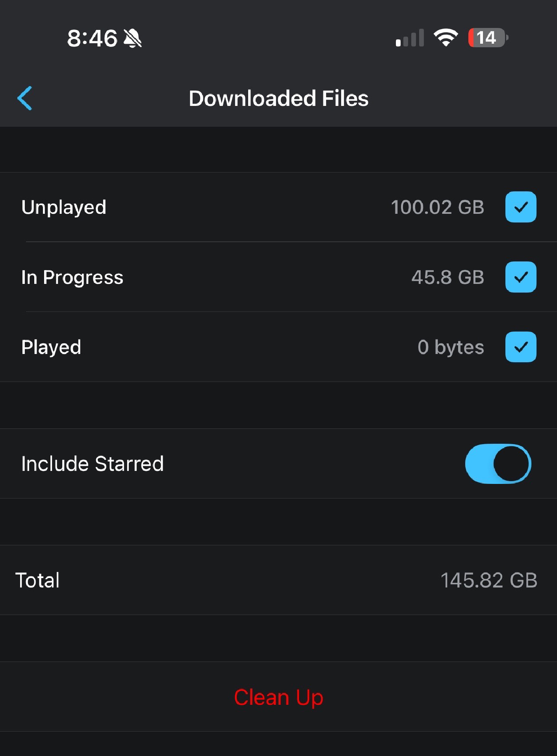The height and width of the screenshot is (756, 557).
Task: Select the Played row label
Action: coord(51,347)
